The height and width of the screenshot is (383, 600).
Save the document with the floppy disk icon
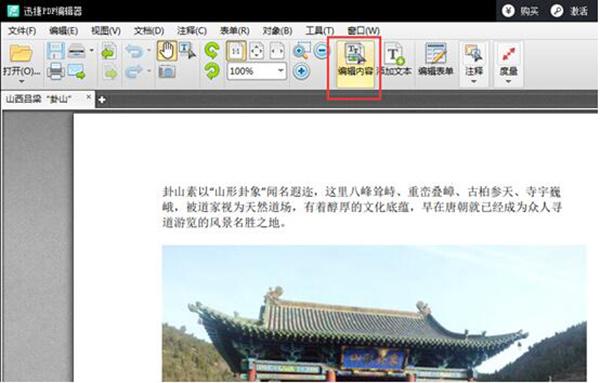[x=55, y=51]
